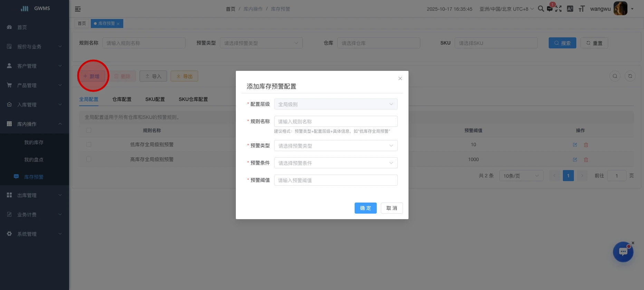644x290 pixels.
Task: Click the table refresh circular icon
Action: (630, 76)
